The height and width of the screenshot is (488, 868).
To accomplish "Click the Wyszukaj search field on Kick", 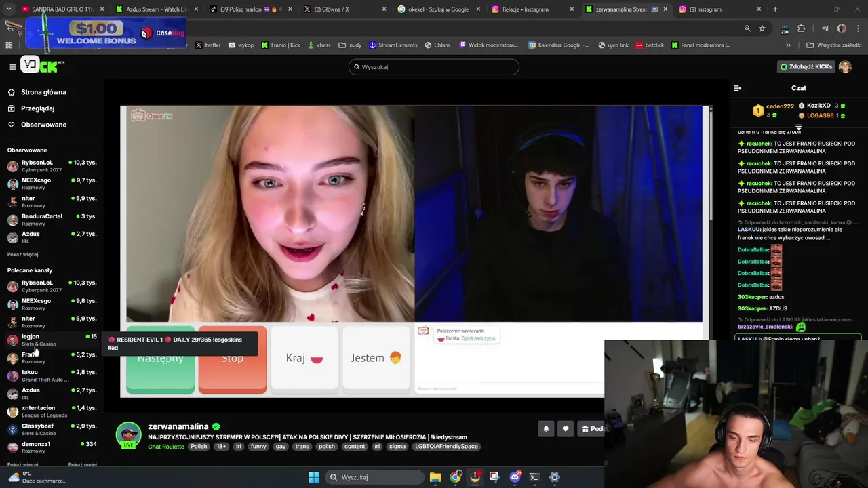I will pos(434,66).
